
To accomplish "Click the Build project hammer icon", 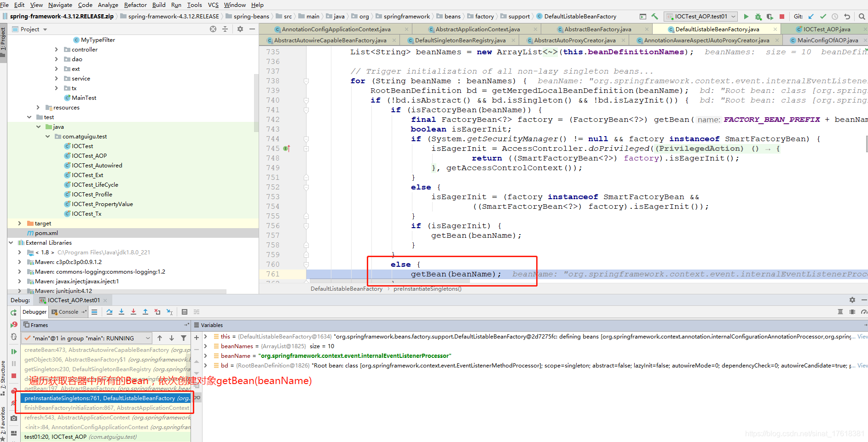I will click(654, 17).
